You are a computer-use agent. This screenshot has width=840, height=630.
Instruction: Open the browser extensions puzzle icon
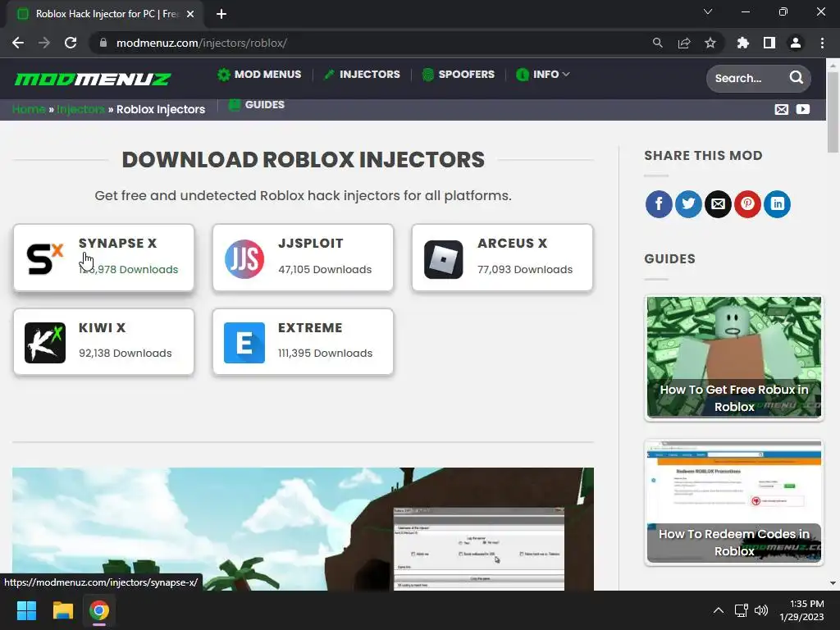point(743,43)
